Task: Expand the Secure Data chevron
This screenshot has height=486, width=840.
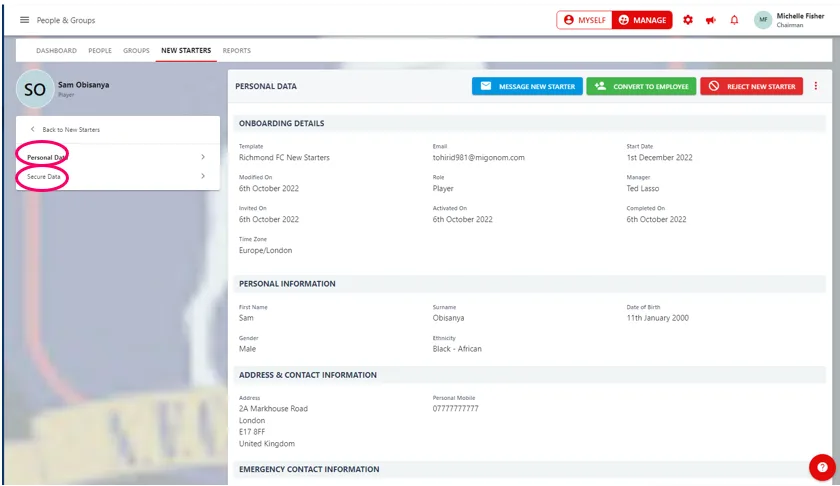Action: coord(203,176)
